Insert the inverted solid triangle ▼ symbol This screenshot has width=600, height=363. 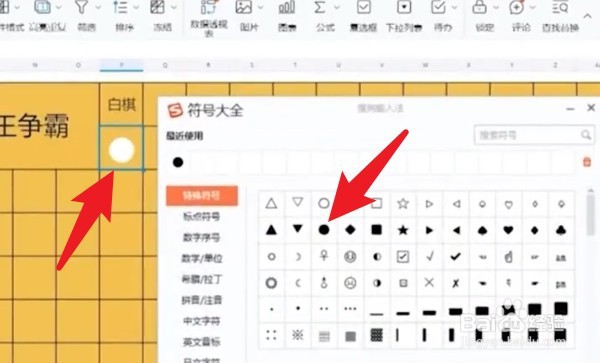[298, 229]
